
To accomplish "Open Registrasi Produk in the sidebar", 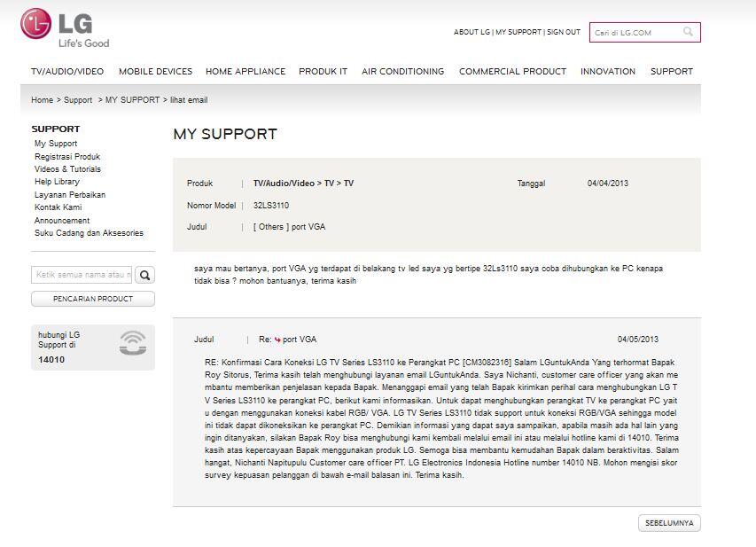I will (67, 157).
